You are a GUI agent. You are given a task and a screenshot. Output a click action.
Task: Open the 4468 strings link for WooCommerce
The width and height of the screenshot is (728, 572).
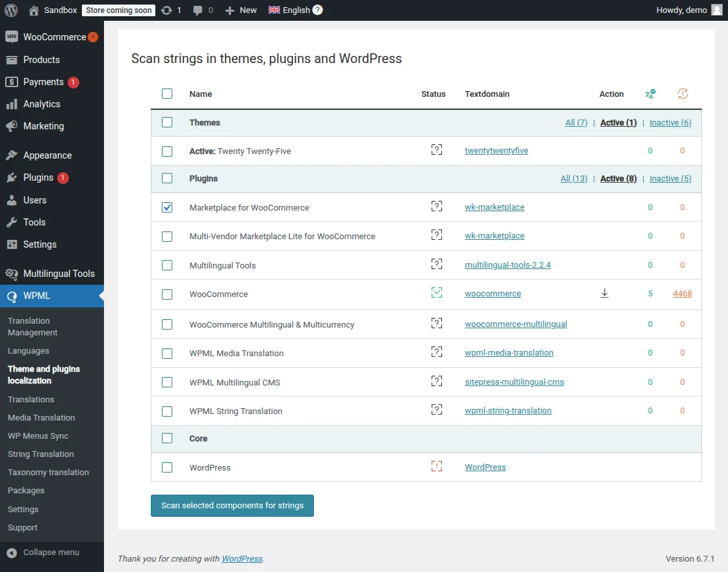point(682,293)
